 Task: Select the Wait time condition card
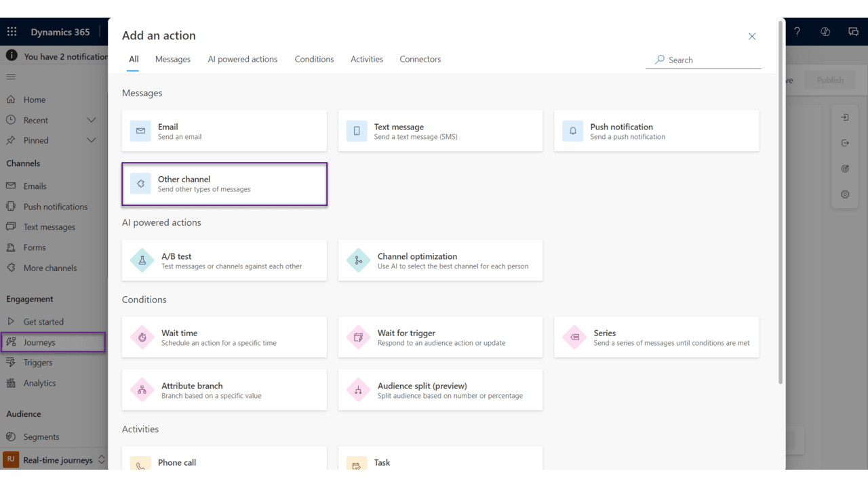pos(224,337)
